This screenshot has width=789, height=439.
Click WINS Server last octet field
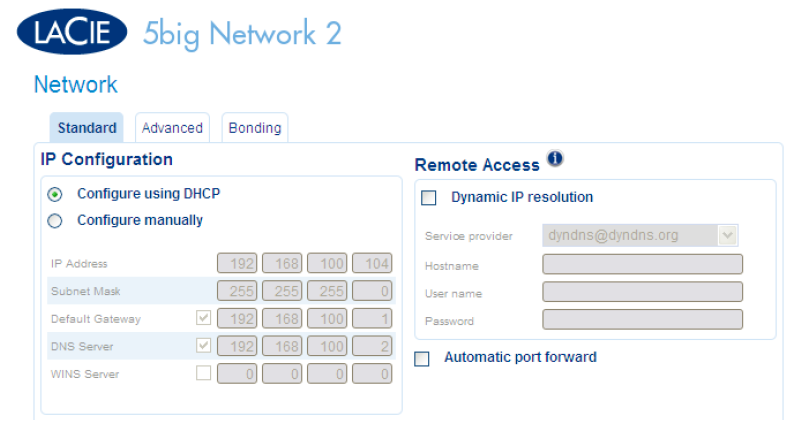point(372,374)
